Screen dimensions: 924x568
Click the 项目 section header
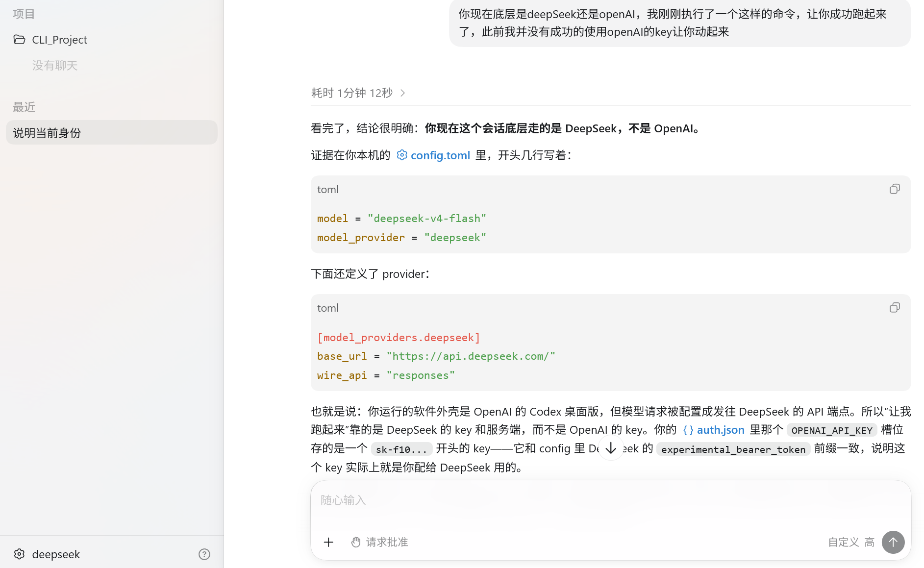tap(24, 14)
